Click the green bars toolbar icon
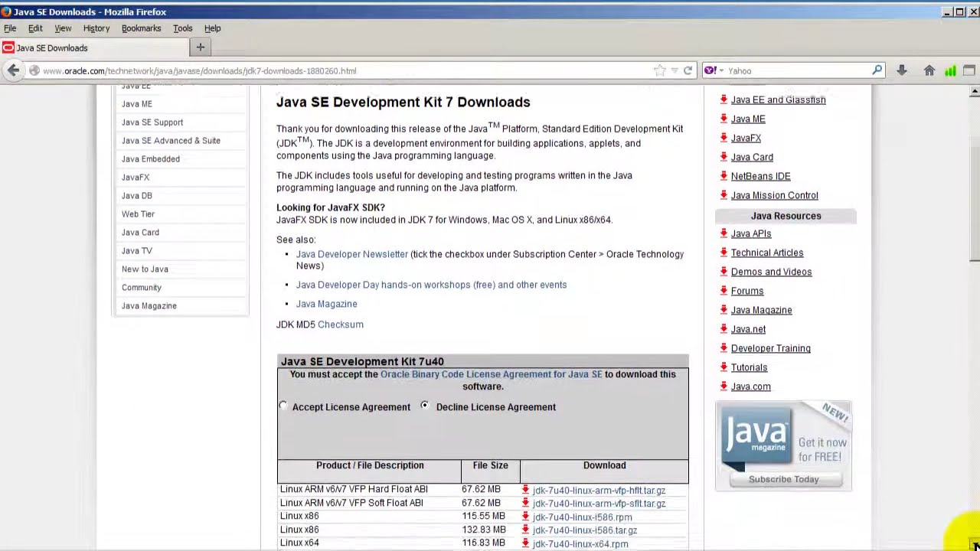 [950, 70]
